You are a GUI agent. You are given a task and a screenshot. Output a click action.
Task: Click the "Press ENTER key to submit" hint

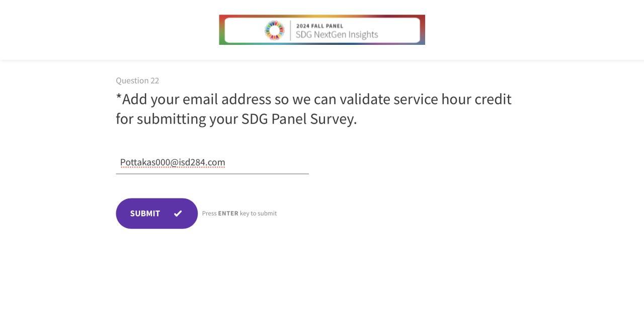point(239,214)
